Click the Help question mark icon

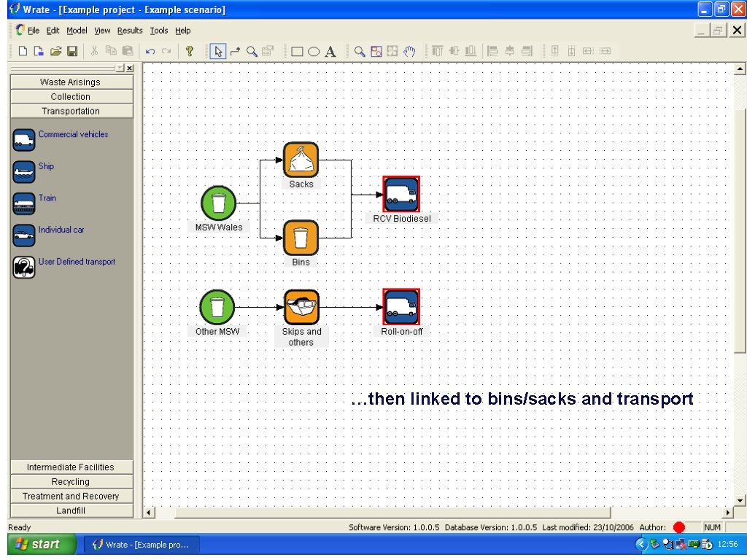190,51
